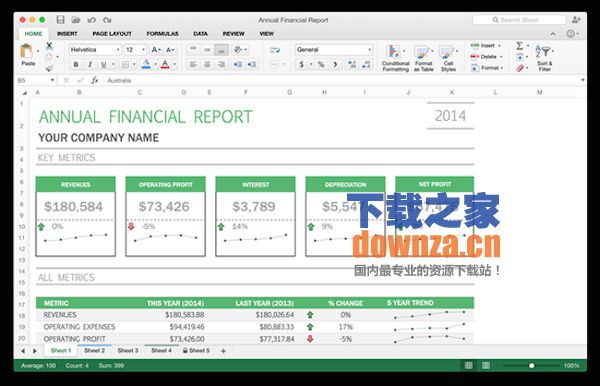Click the Delete cells button
Image resolution: width=600 pixels, height=386 pixels.
(x=486, y=57)
